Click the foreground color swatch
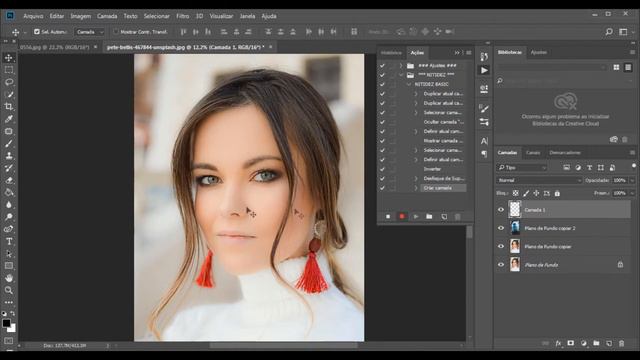This screenshot has width=640, height=360. point(6,323)
